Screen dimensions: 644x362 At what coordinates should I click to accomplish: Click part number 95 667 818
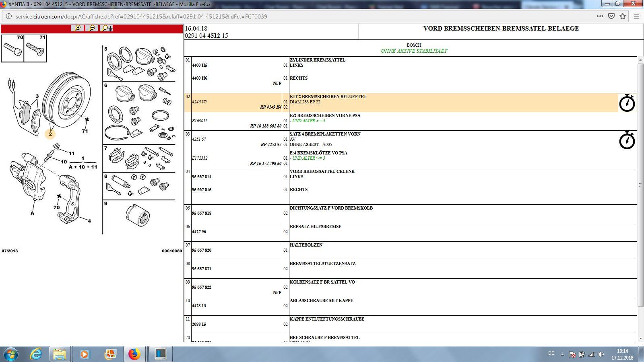point(202,213)
